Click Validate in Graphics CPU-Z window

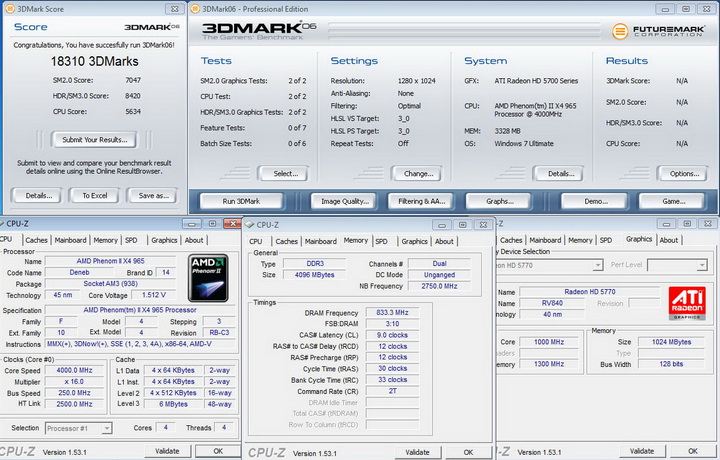coord(642,451)
